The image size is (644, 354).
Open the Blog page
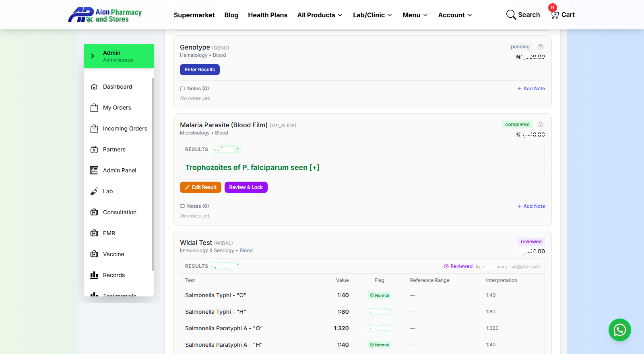coord(231,15)
